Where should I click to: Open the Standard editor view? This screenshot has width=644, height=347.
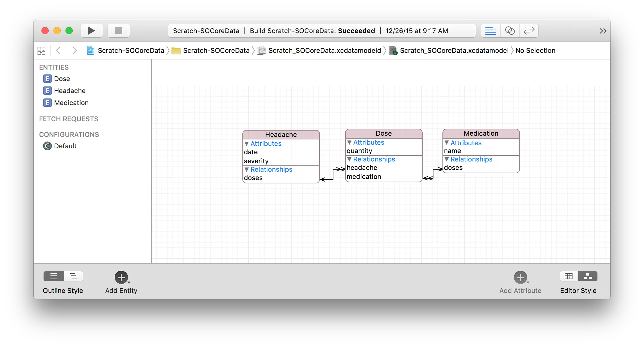[491, 31]
